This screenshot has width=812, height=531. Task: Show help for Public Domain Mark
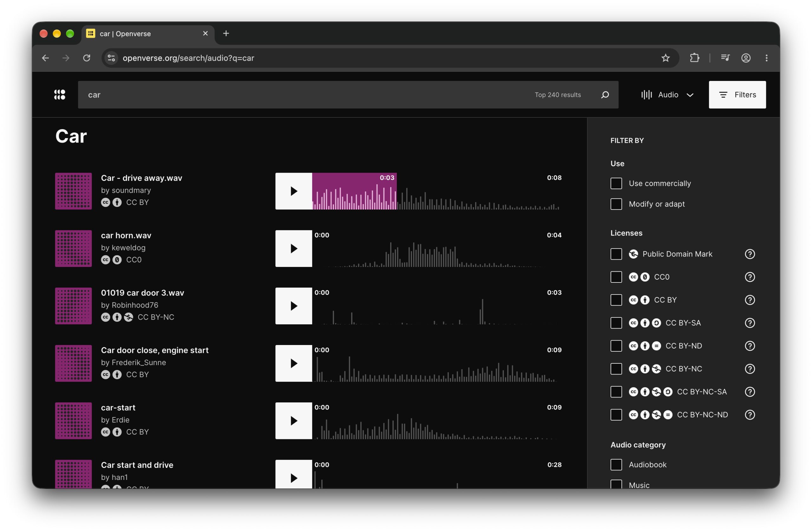pyautogui.click(x=750, y=254)
